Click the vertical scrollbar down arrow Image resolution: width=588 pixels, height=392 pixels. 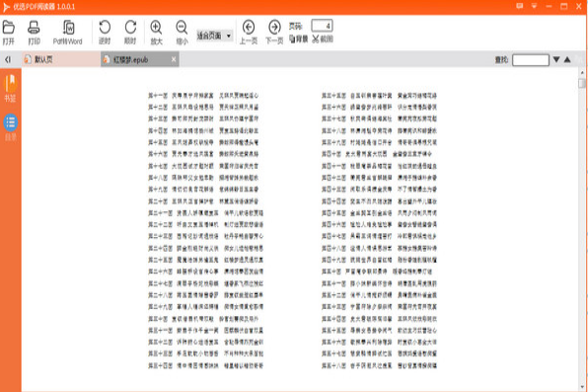tap(582, 386)
